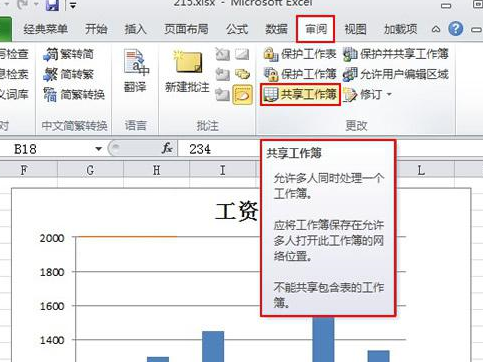Viewport: 483px width, 362px height.
Task: Open the Name Box dropdown arrow
Action: coord(99,149)
